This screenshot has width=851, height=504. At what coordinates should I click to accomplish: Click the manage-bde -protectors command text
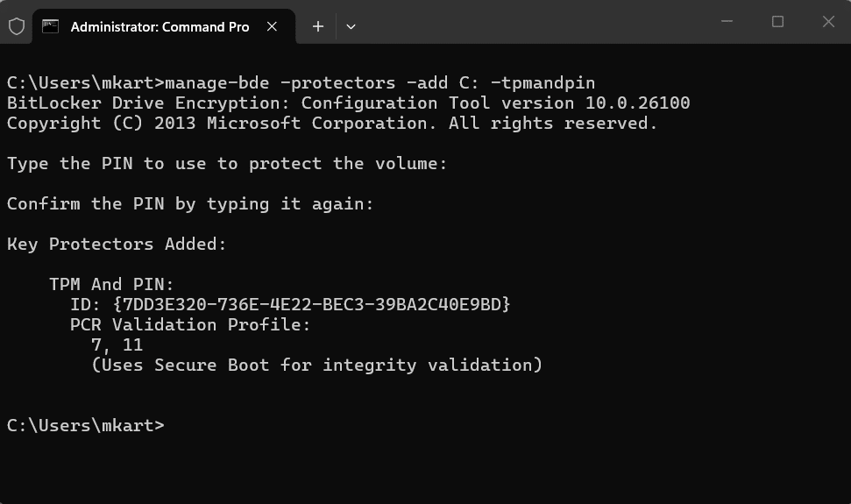coord(379,83)
